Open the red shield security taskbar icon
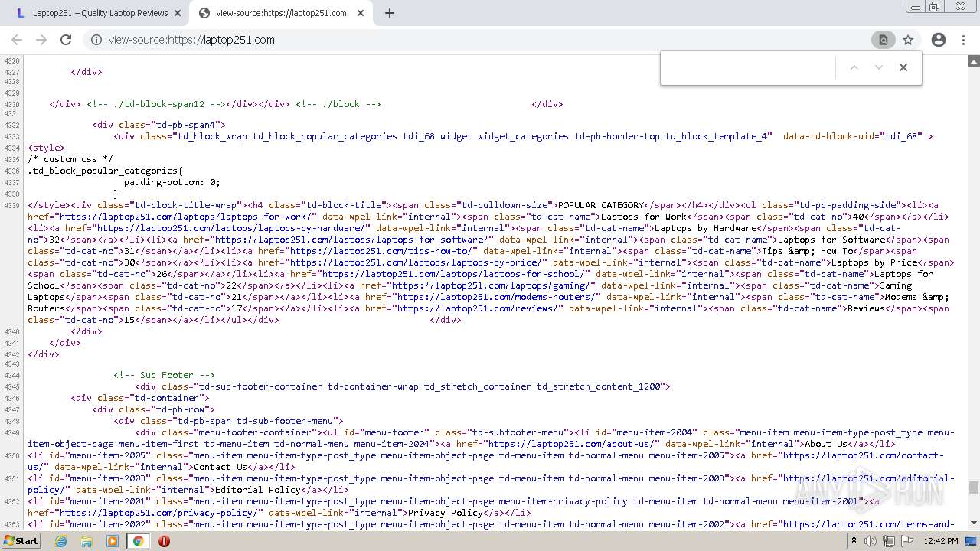Screen dimensions: 980x551 pyautogui.click(x=164, y=541)
